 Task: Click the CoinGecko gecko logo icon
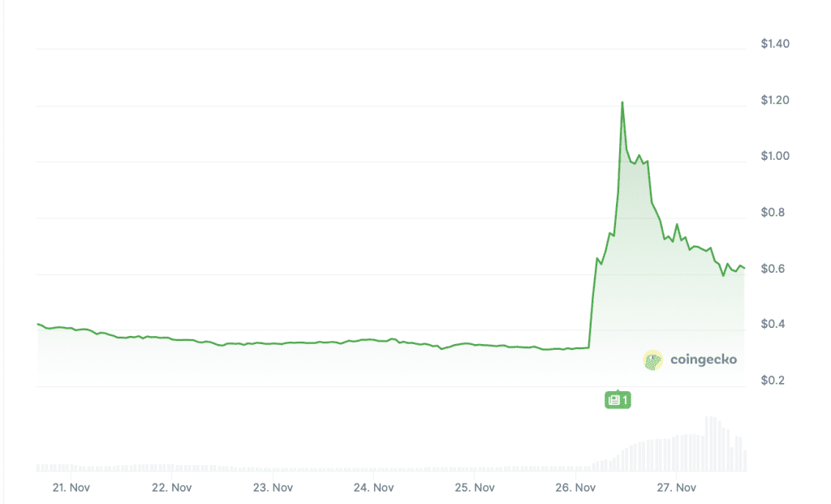click(653, 360)
